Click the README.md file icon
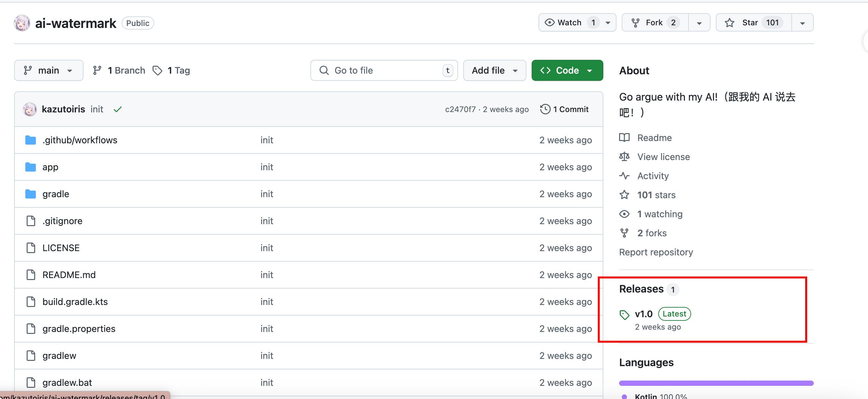The height and width of the screenshot is (399, 868). pos(31,275)
